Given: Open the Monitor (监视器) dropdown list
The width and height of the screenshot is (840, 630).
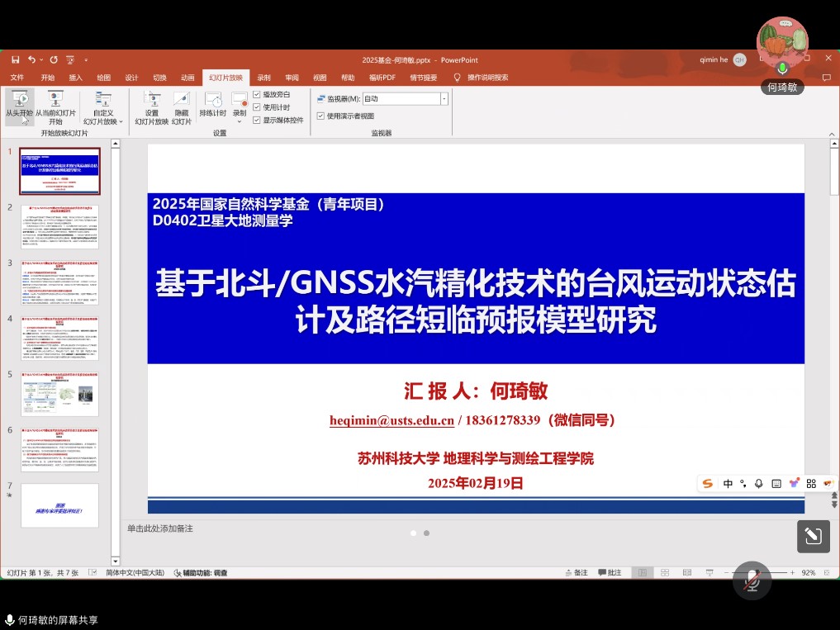Looking at the screenshot, I should (444, 98).
